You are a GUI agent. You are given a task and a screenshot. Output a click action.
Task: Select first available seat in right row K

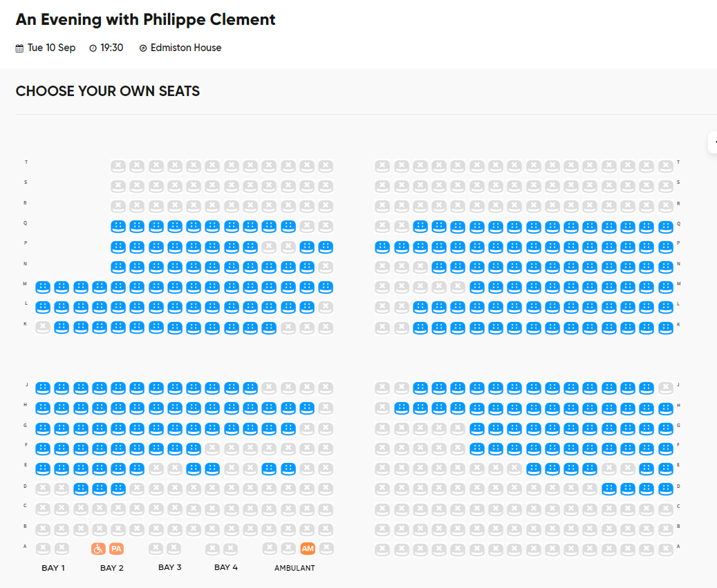coord(420,328)
